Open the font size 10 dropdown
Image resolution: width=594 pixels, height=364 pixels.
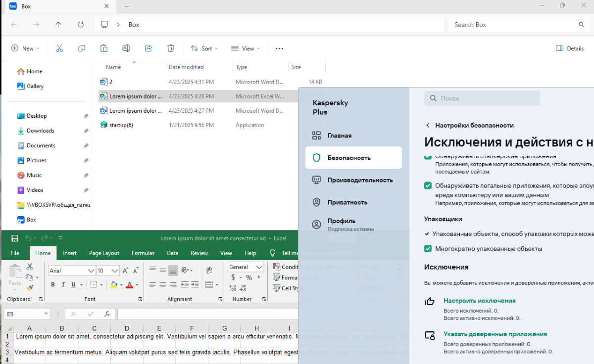[115, 271]
